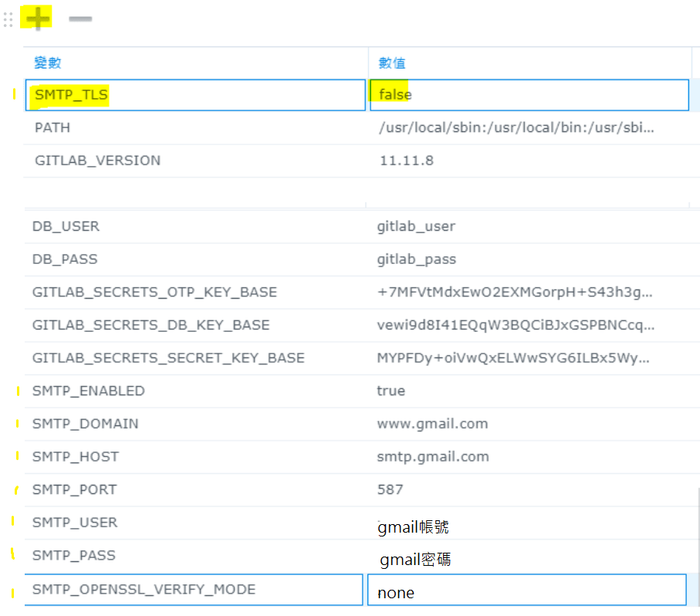700x616 pixels.
Task: Click the highlighted plus icon to add variable
Action: (x=36, y=18)
